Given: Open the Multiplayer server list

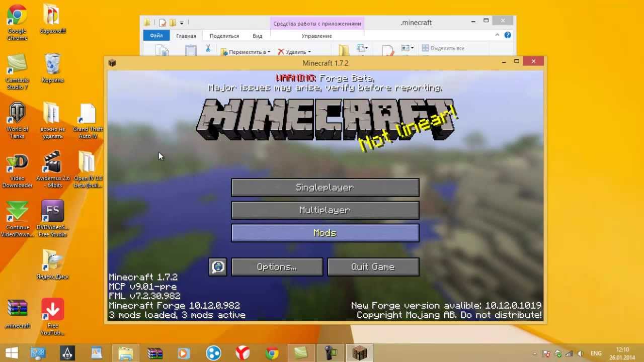Looking at the screenshot, I should [325, 210].
